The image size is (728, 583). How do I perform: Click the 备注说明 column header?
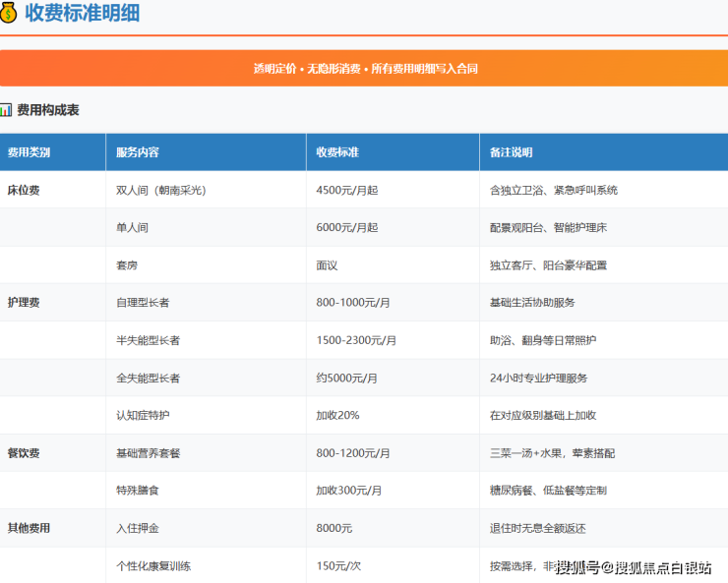click(511, 152)
